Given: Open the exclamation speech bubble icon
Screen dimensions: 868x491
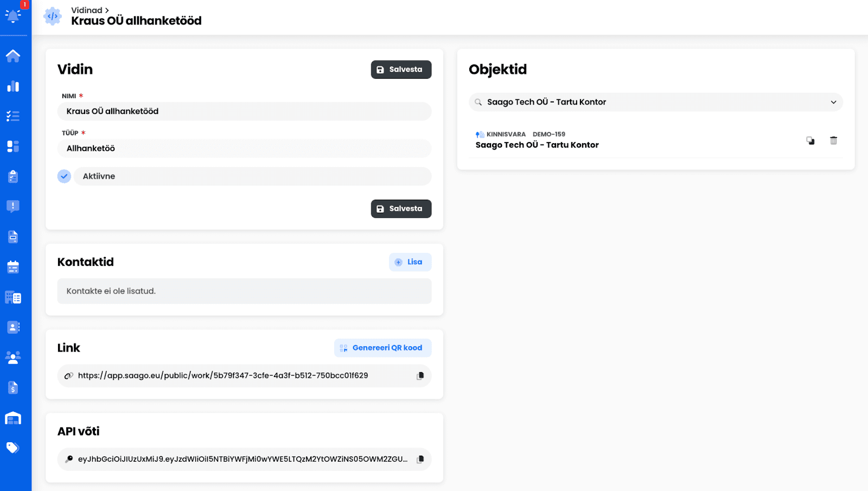Looking at the screenshot, I should click(x=13, y=206).
